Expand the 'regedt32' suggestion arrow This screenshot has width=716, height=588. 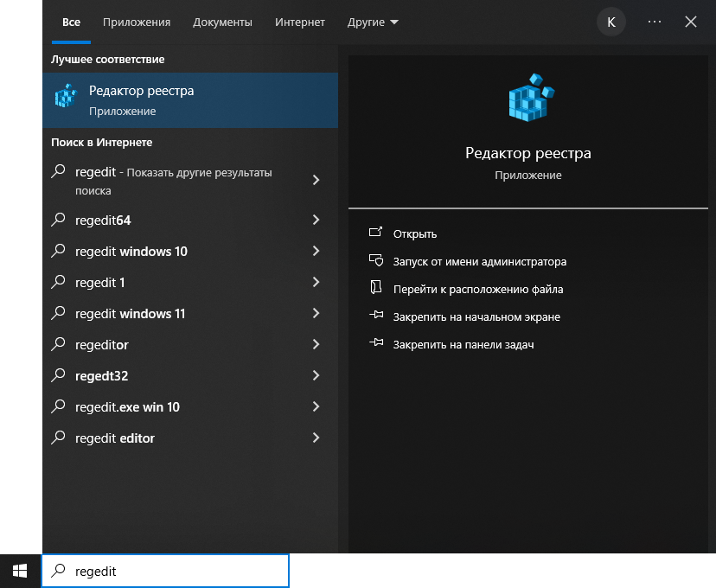tap(316, 376)
